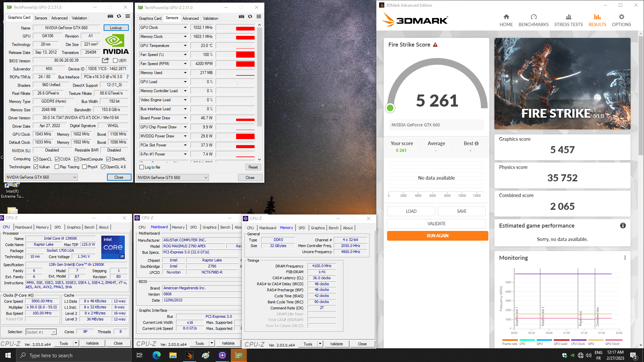Expand GPU Temperature sensor dropdown
644x362 pixels.
pyautogui.click(x=185, y=46)
